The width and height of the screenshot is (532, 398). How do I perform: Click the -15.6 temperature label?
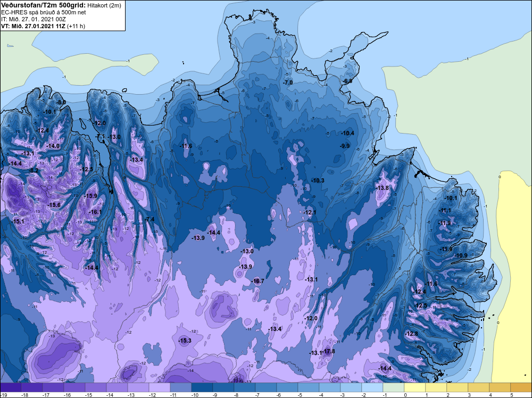point(54,205)
